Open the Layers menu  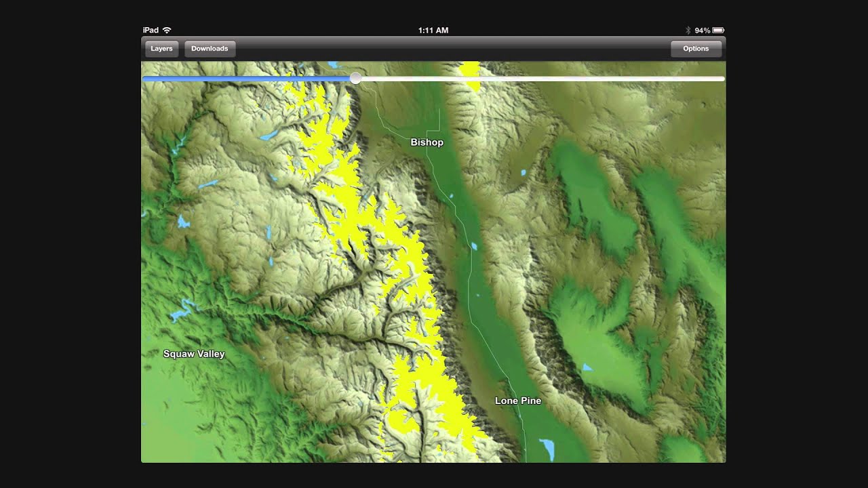pos(161,49)
